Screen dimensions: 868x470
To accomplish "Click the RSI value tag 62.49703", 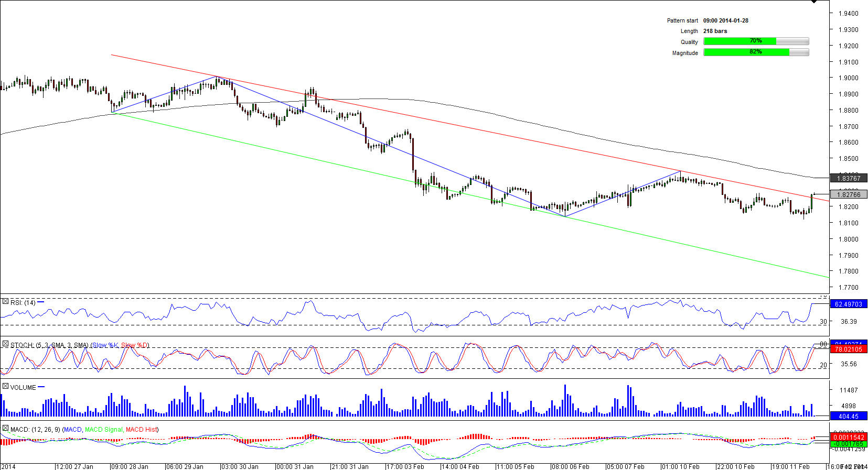I will click(849, 304).
